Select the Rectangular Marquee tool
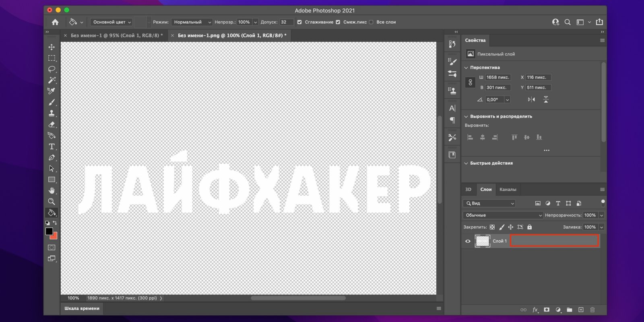The image size is (644, 322). (52, 58)
